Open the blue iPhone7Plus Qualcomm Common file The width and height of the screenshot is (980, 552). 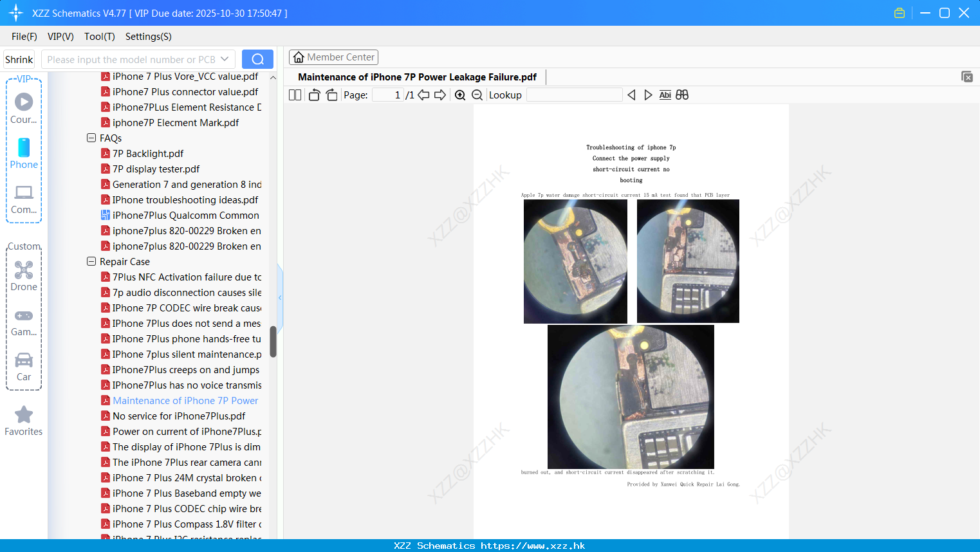point(180,216)
